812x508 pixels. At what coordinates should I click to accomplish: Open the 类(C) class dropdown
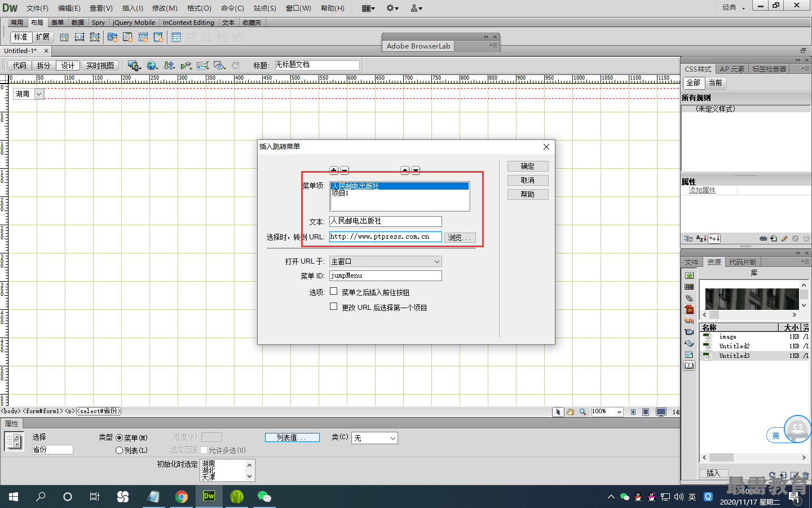point(374,438)
